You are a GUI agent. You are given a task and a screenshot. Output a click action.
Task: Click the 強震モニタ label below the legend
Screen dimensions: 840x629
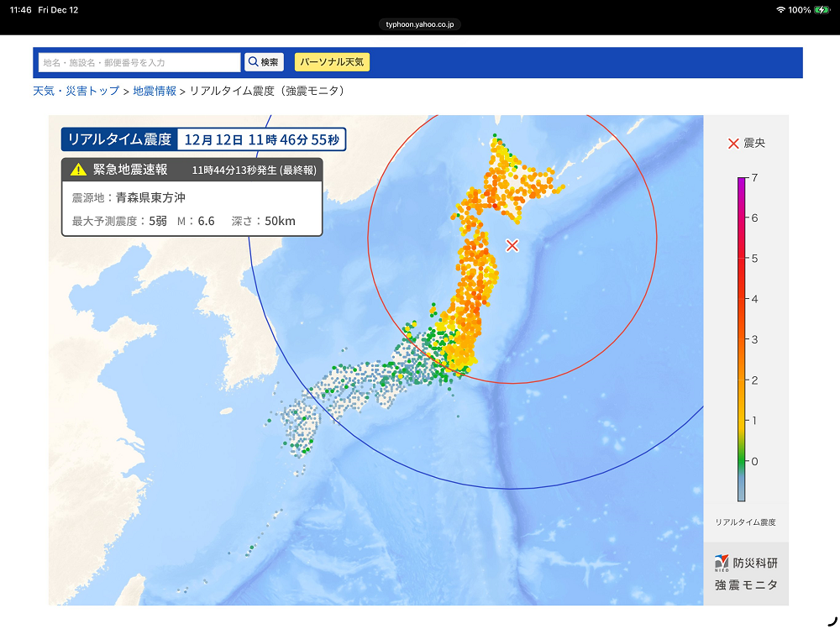tap(746, 585)
